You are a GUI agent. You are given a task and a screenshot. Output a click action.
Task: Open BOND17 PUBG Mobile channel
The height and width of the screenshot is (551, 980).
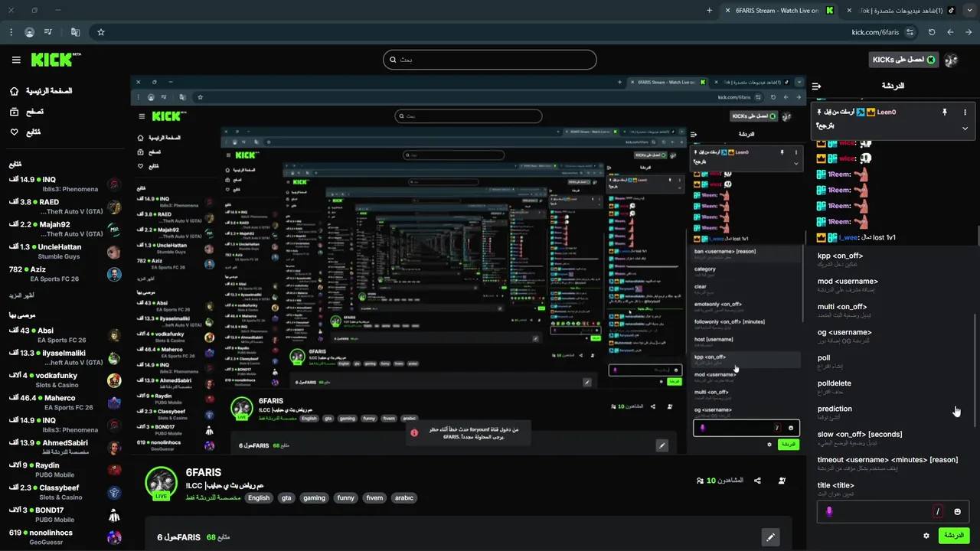coord(65,514)
